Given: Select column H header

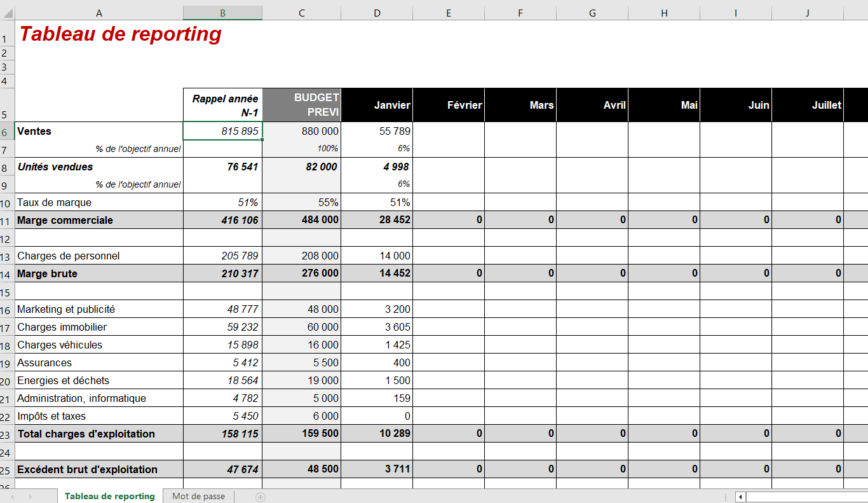Looking at the screenshot, I should pos(664,13).
